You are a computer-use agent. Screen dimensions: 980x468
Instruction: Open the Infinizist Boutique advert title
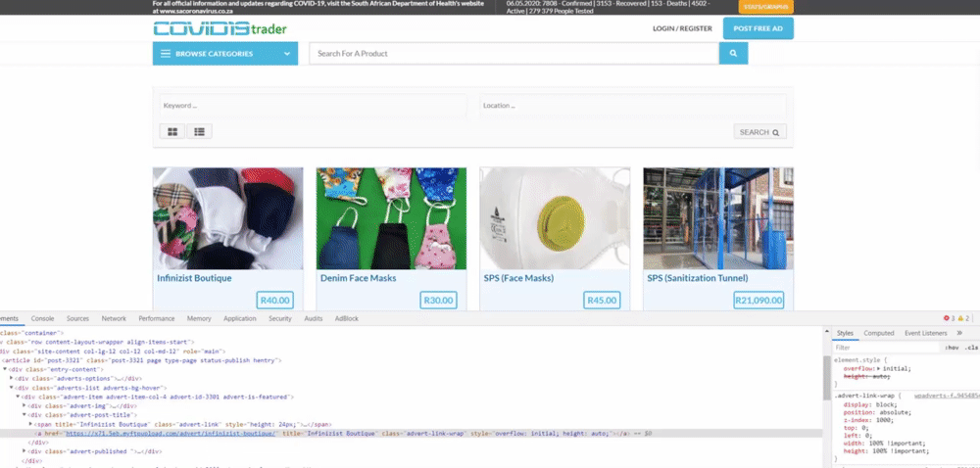194,278
